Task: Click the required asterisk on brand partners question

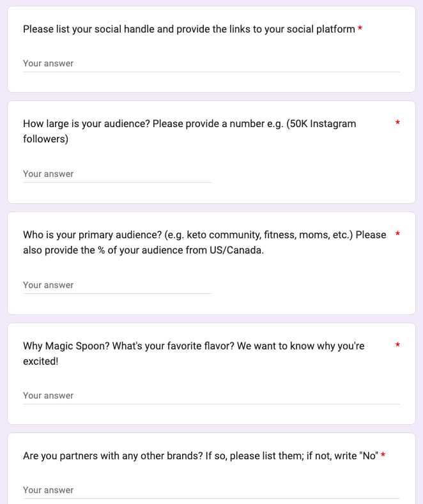Action: tap(383, 456)
